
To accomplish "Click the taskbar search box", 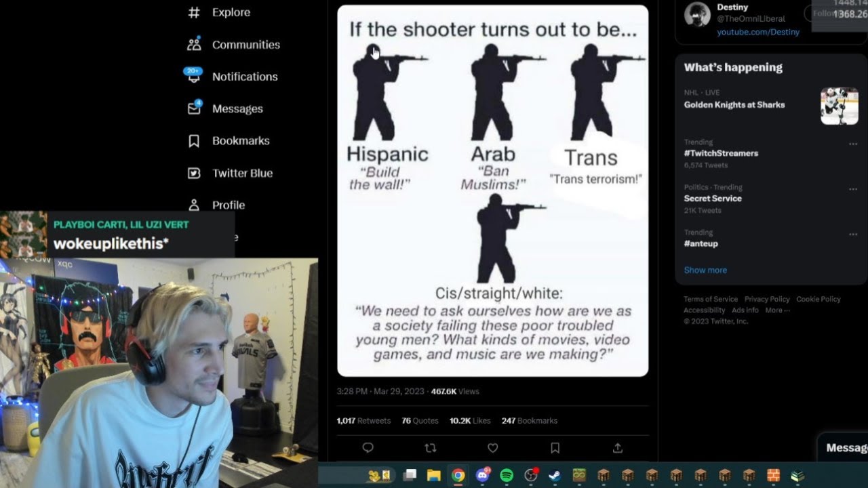I will [358, 476].
